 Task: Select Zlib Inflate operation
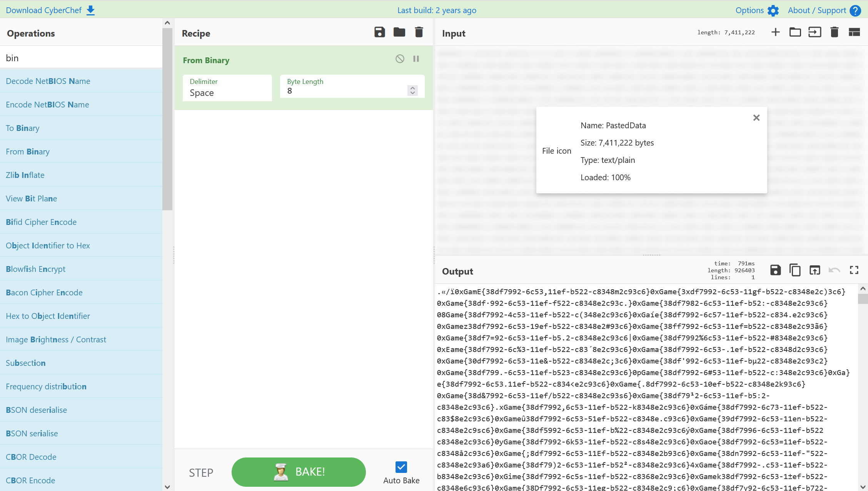coord(81,175)
